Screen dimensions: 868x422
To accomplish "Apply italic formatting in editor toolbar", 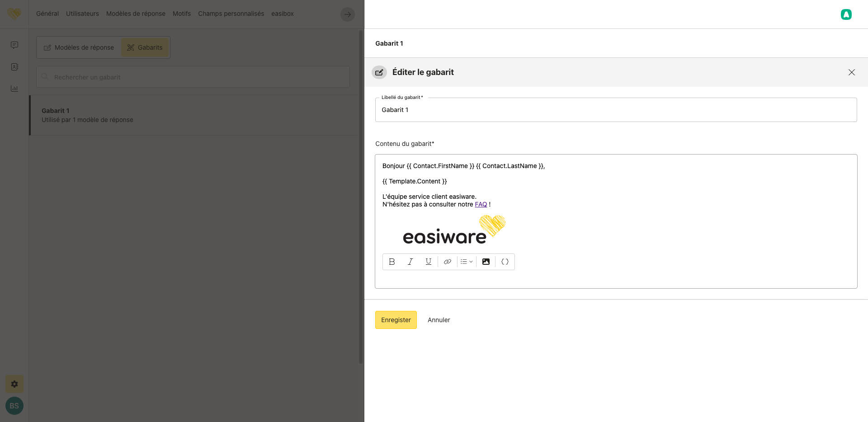I will (x=410, y=262).
